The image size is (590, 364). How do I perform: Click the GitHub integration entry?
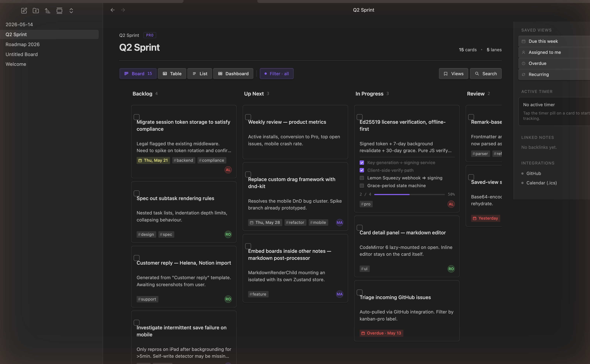[534, 173]
